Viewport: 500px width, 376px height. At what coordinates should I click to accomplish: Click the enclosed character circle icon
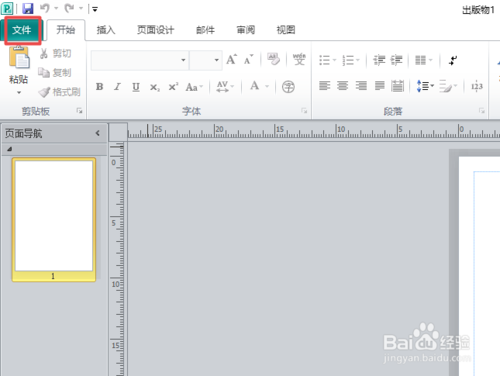pyautogui.click(x=288, y=87)
